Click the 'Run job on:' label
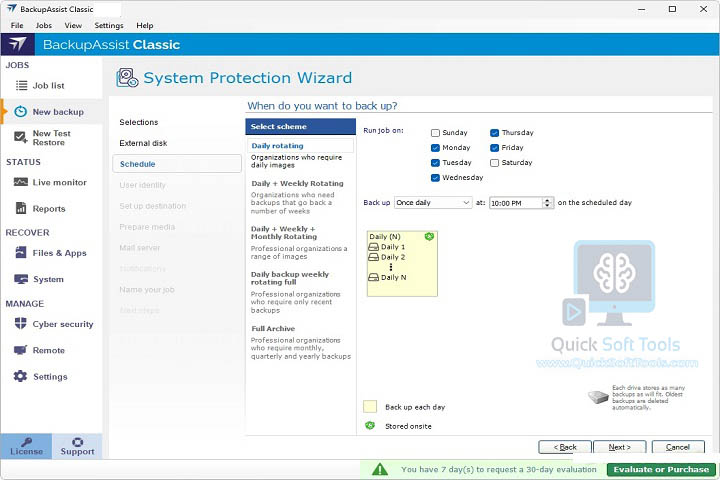Screen dimensions: 720x480 pos(383,130)
